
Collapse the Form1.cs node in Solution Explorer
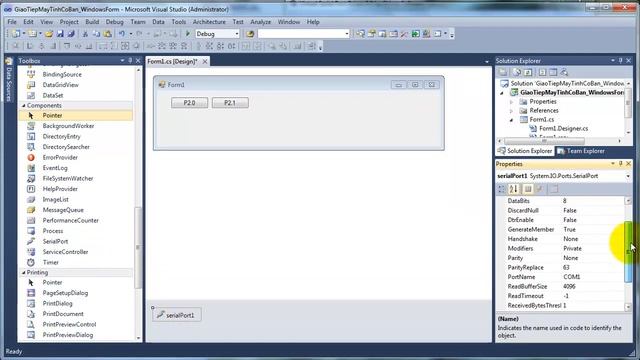pos(512,120)
